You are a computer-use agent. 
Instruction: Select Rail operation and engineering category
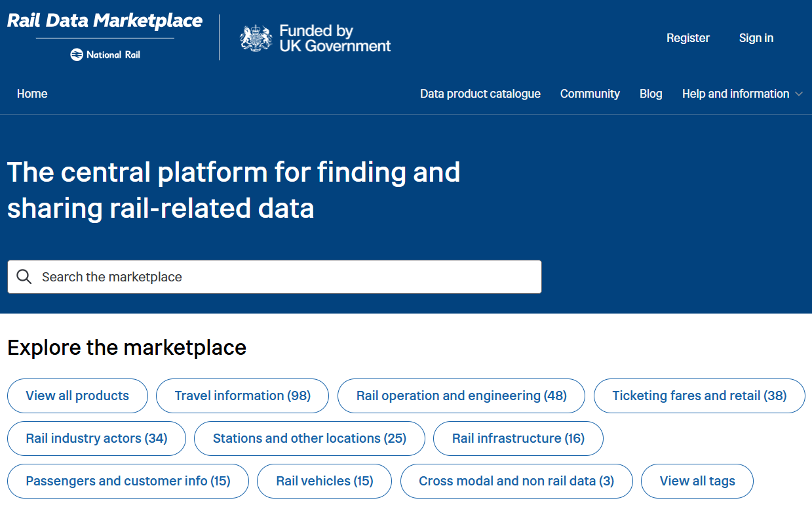click(461, 396)
